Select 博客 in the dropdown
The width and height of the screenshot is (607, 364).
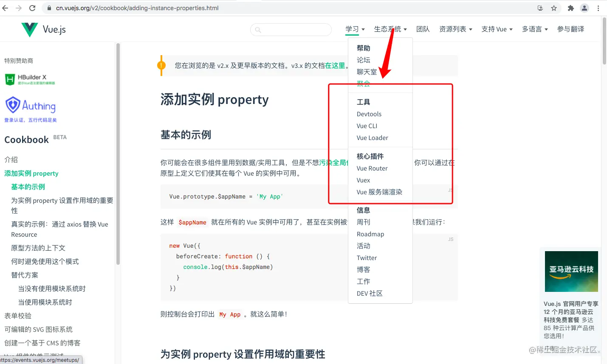pos(364,270)
